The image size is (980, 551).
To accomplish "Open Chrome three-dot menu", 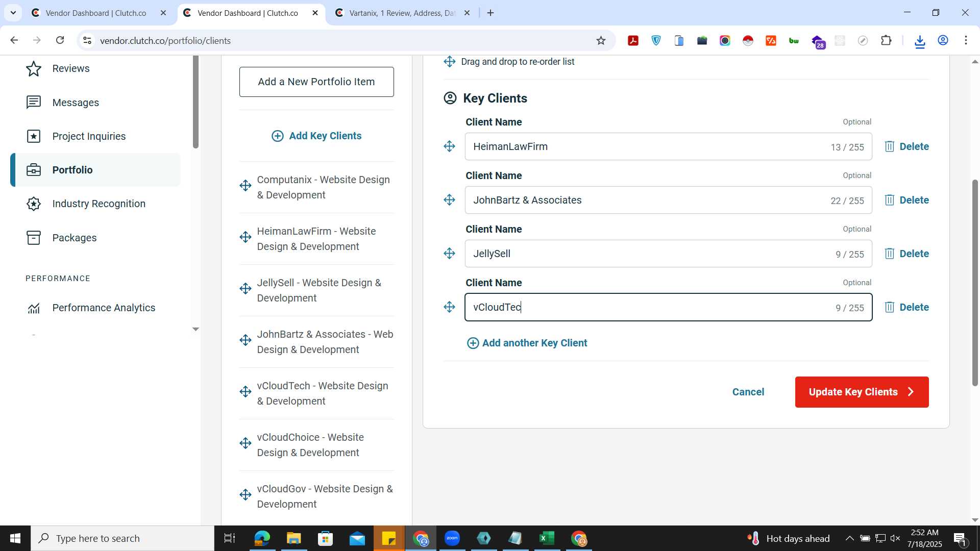I will click(966, 40).
